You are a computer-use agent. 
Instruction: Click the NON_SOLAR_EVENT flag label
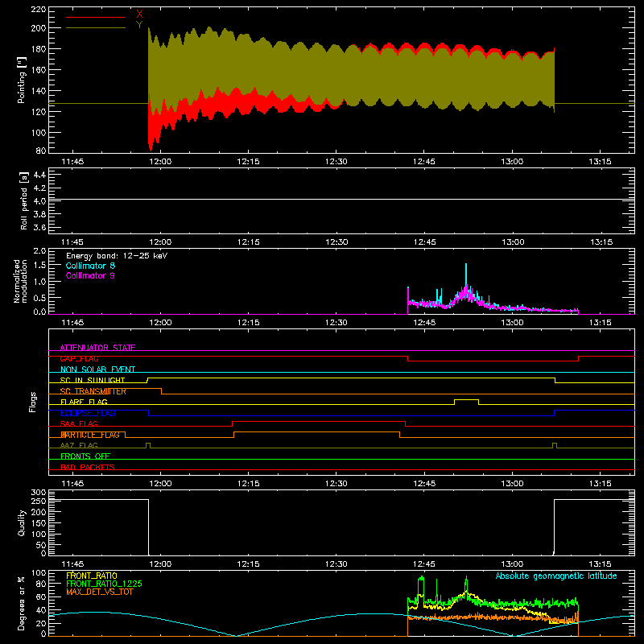click(97, 369)
